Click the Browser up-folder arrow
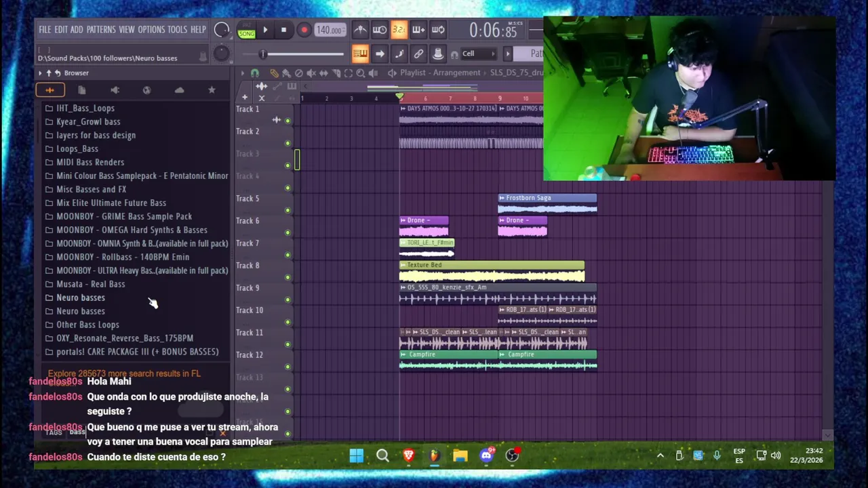 click(x=49, y=73)
